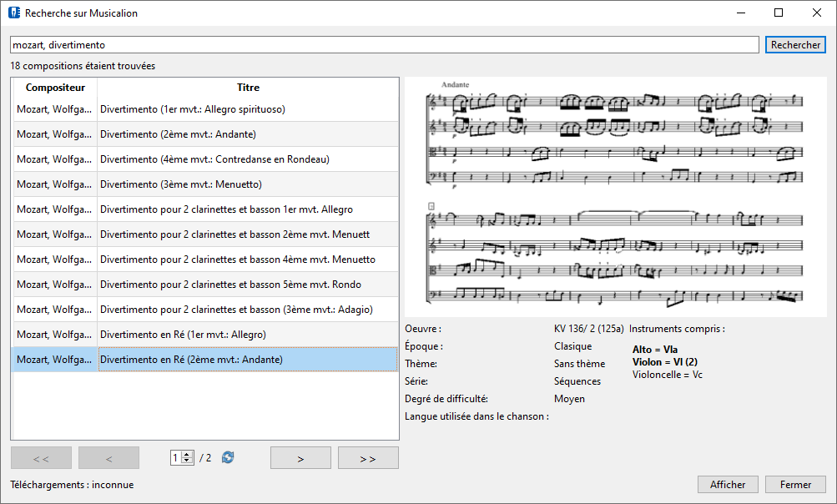The image size is (837, 504).
Task: Select Divertimento en Ré (1er mvt.: Allegro)
Action: [x=205, y=335]
